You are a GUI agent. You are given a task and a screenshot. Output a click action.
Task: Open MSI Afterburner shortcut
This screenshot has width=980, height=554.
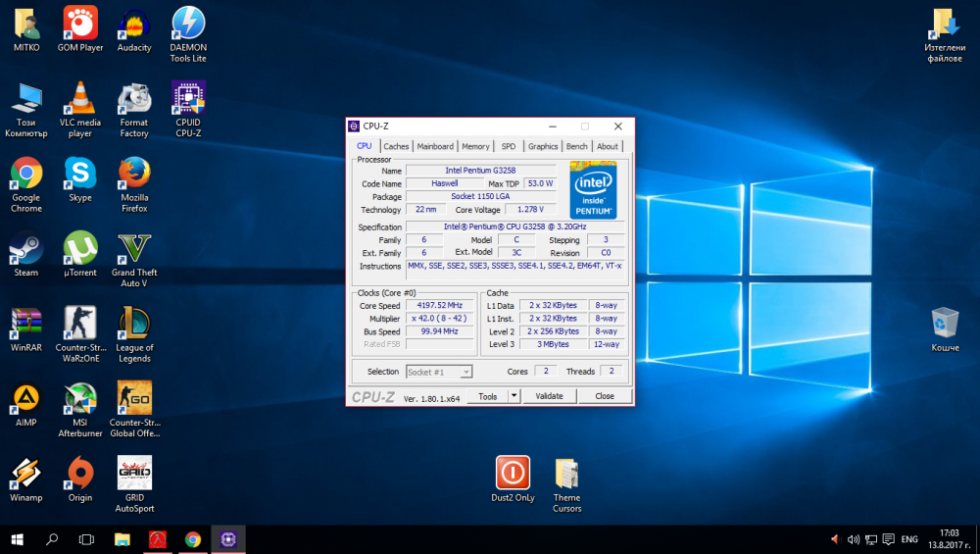80,410
